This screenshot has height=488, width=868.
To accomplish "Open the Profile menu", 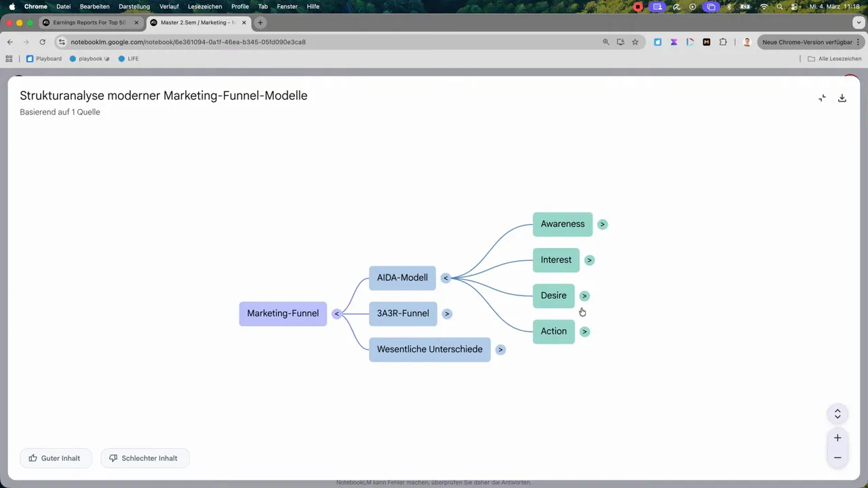I will (240, 7).
